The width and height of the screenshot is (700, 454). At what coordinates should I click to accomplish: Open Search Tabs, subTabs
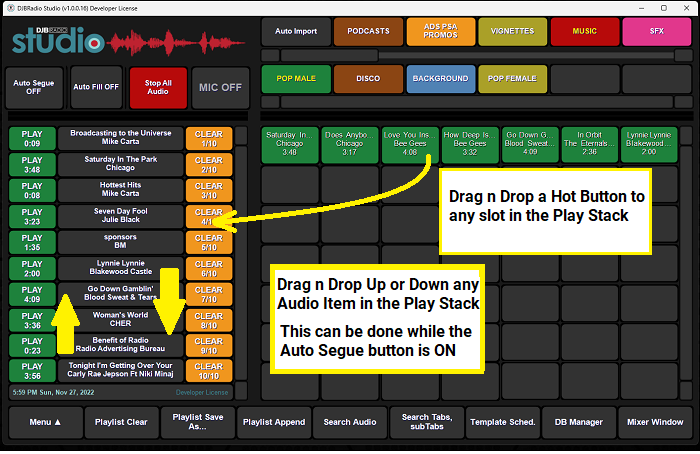[427, 423]
